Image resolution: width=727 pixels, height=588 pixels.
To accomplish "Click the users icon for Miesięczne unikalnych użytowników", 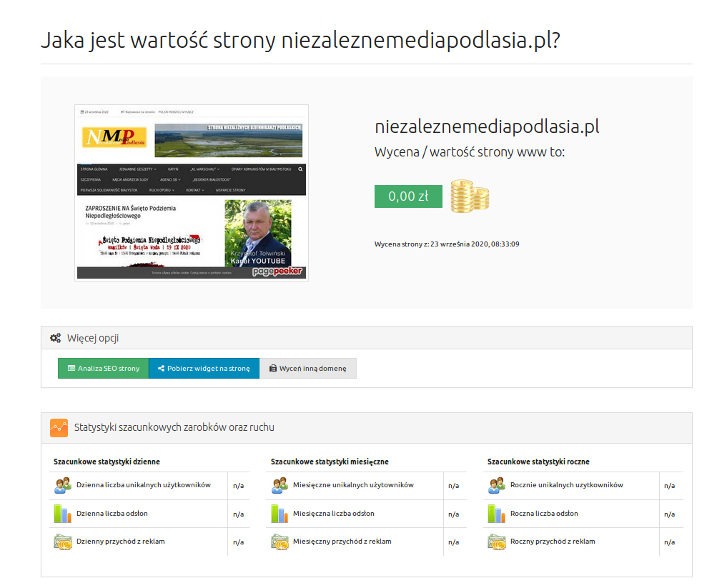I will (280, 486).
